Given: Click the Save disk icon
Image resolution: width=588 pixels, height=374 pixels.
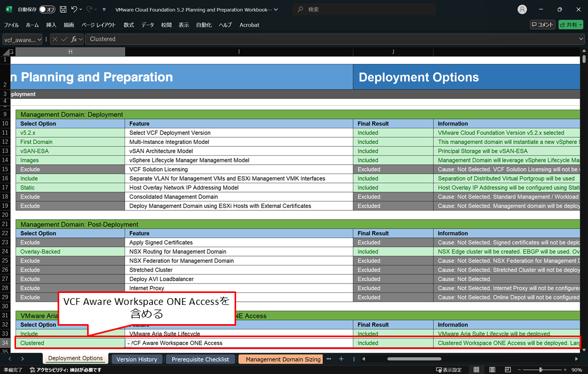Looking at the screenshot, I should [x=63, y=9].
